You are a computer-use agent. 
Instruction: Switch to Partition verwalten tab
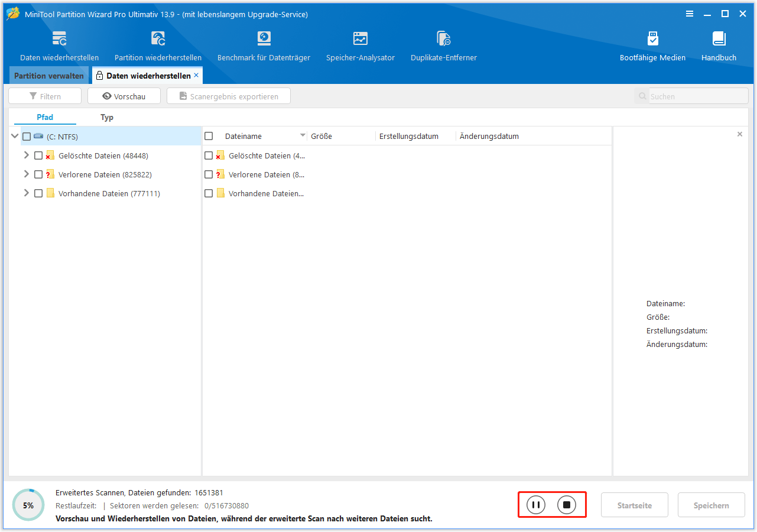click(x=49, y=76)
